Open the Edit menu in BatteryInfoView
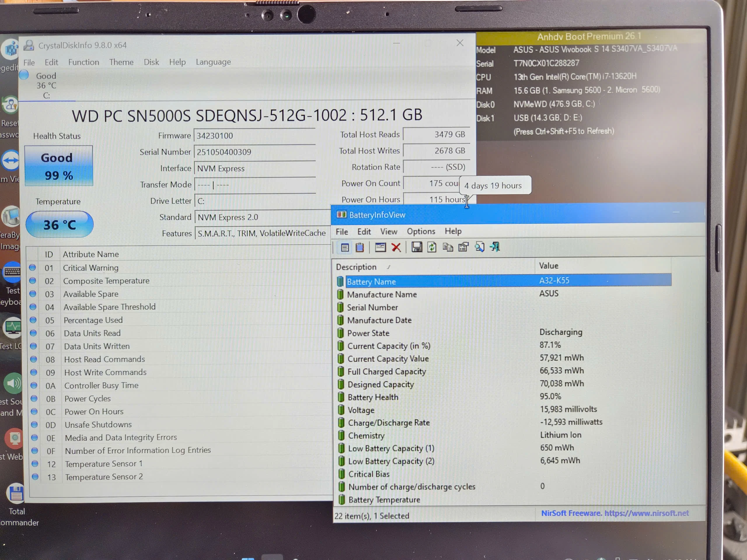 coord(364,232)
